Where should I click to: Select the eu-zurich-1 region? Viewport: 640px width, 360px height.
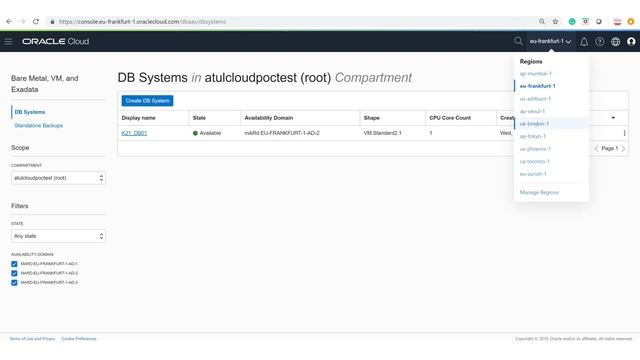533,174
